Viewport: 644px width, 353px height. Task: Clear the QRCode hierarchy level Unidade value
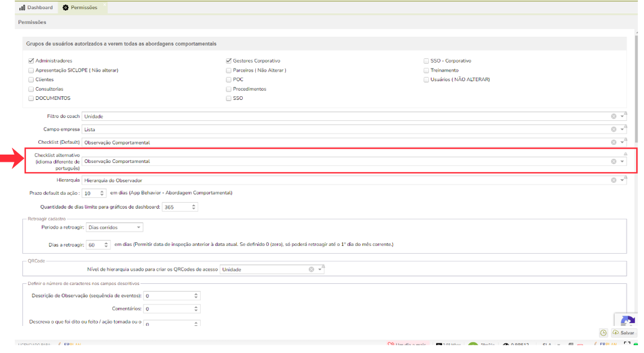(311, 269)
